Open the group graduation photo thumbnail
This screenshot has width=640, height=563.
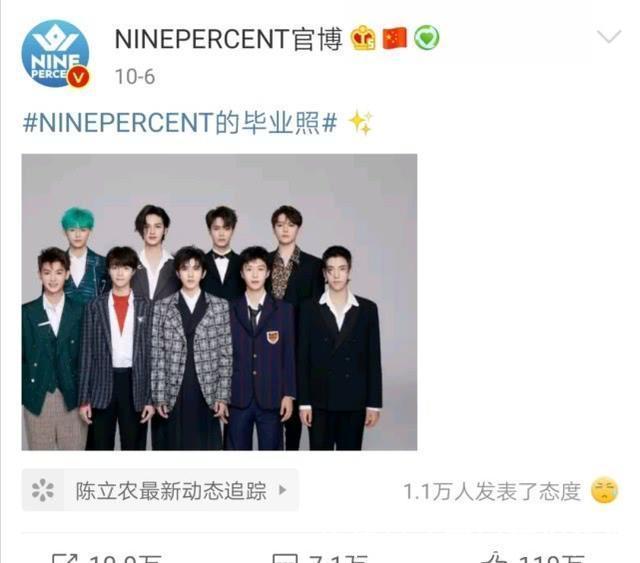219,302
